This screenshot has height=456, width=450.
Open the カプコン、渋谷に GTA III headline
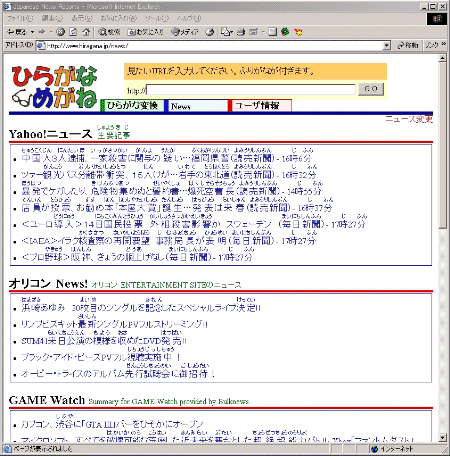tap(112, 424)
